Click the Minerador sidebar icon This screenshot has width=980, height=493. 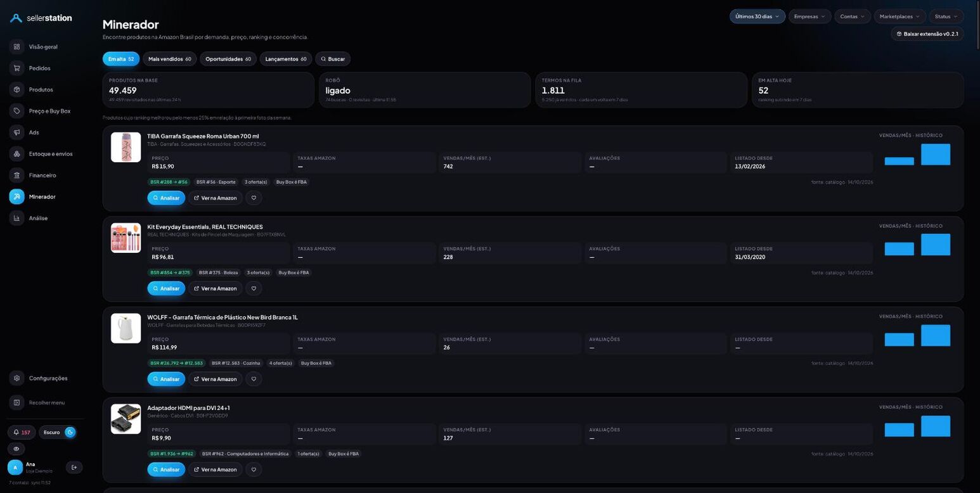(x=16, y=196)
